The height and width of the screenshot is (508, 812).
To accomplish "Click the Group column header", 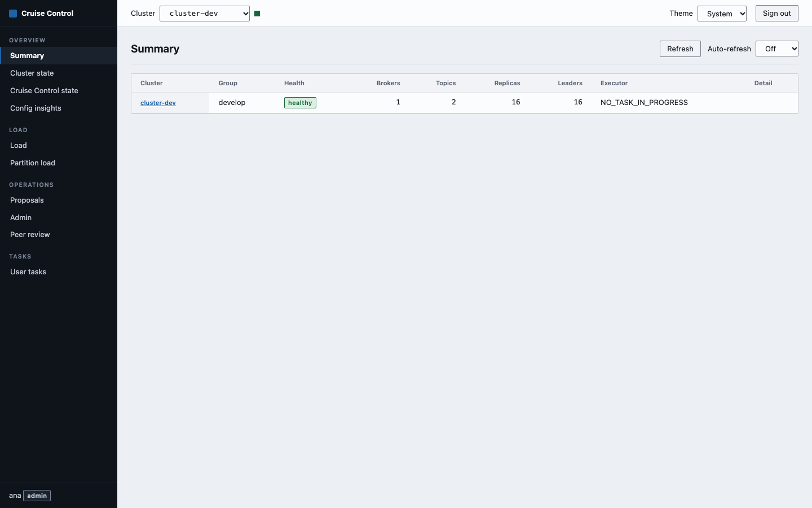I will pyautogui.click(x=228, y=83).
